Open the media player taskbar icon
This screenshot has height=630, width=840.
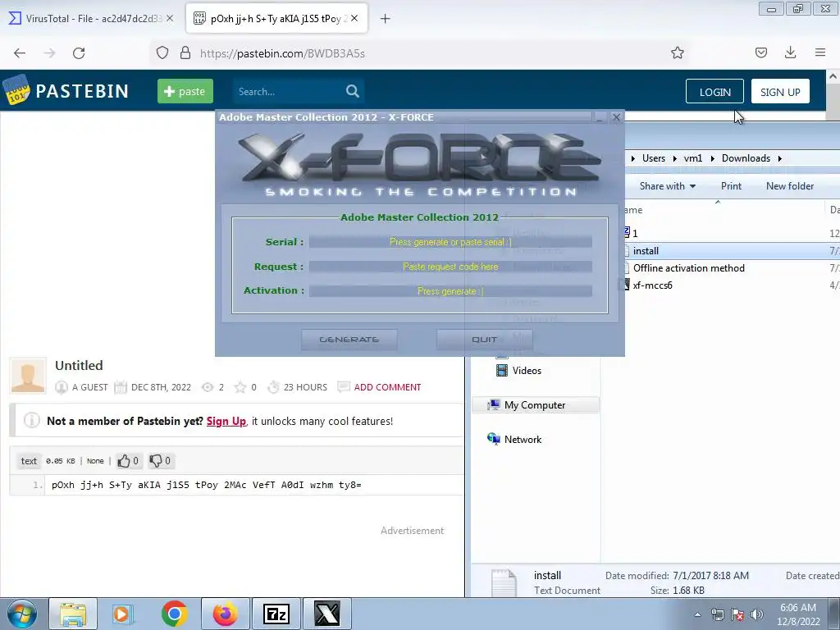point(123,614)
